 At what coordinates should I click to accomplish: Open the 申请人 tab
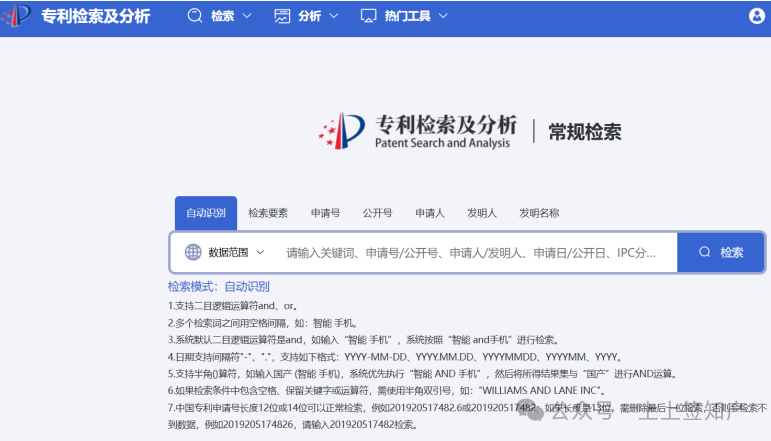(430, 213)
